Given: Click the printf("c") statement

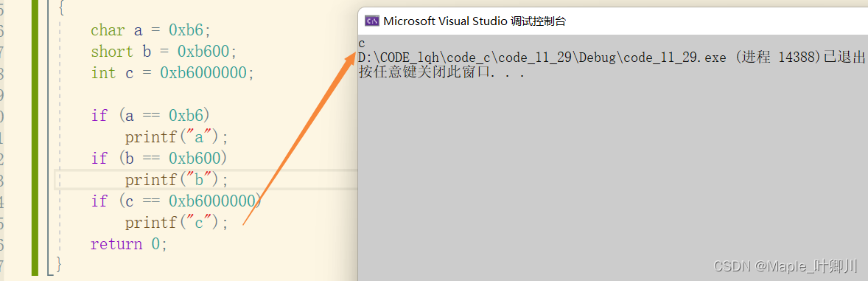Looking at the screenshot, I should click(x=177, y=223).
